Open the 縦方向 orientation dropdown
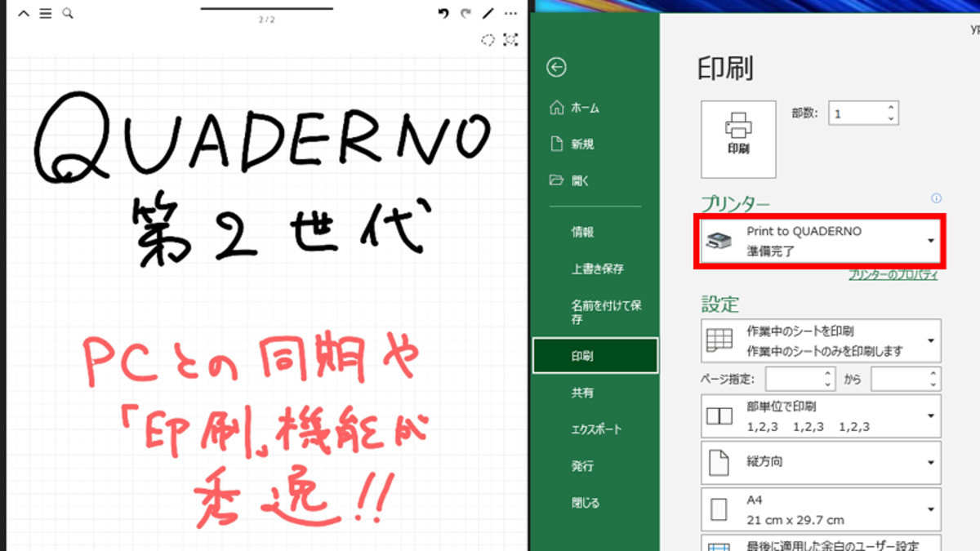Screen dimensions: 980x551 click(821, 463)
